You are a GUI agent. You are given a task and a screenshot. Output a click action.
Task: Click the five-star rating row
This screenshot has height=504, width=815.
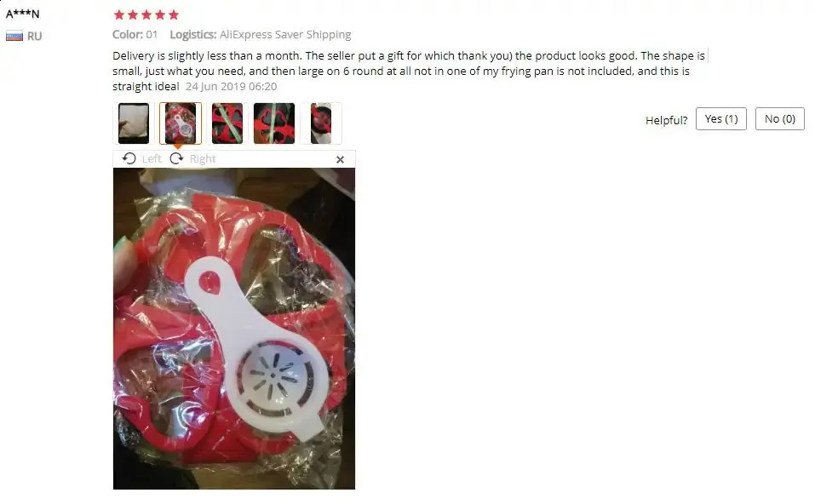click(146, 14)
